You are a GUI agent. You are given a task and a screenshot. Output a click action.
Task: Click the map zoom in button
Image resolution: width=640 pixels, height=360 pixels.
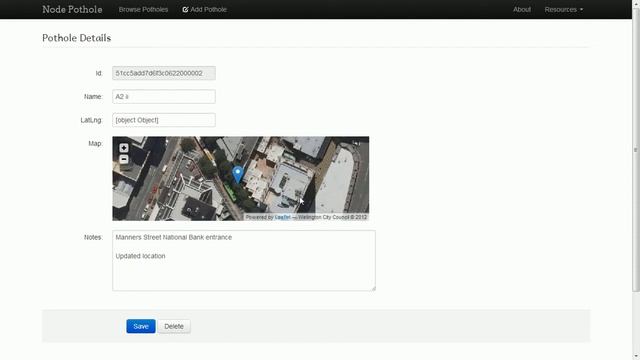tap(124, 148)
